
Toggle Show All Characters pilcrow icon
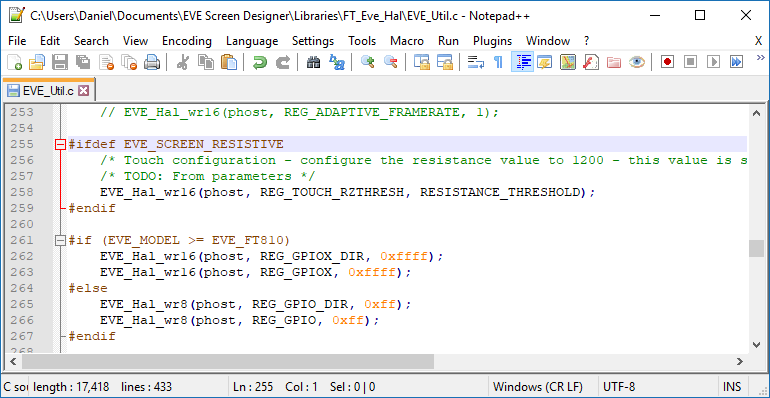[x=498, y=62]
